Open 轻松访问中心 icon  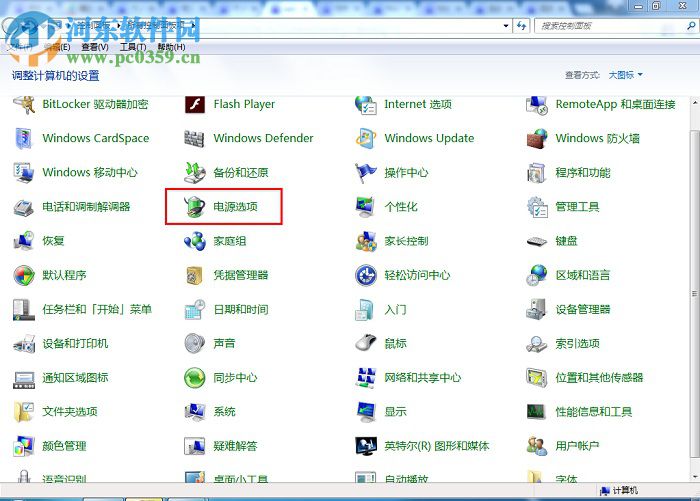tap(366, 275)
